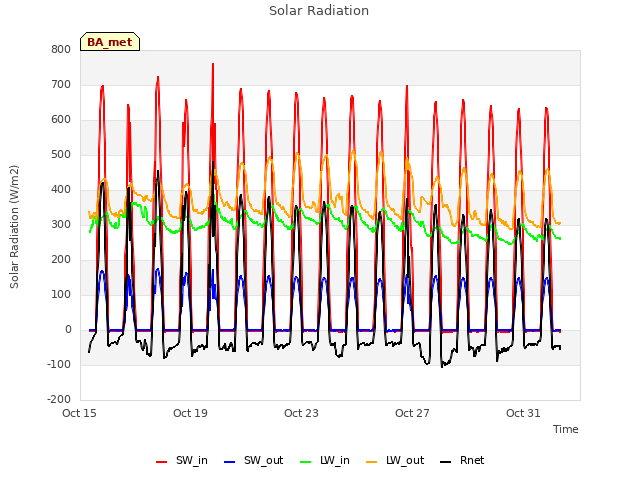
Task: Click the black Rnet legend color marker
Action: pos(446,462)
